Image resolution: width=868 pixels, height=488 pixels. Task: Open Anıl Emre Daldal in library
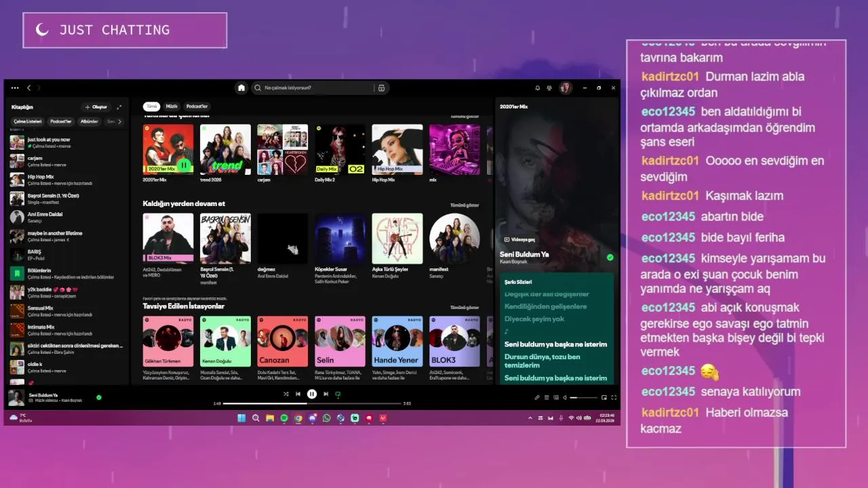pos(66,217)
